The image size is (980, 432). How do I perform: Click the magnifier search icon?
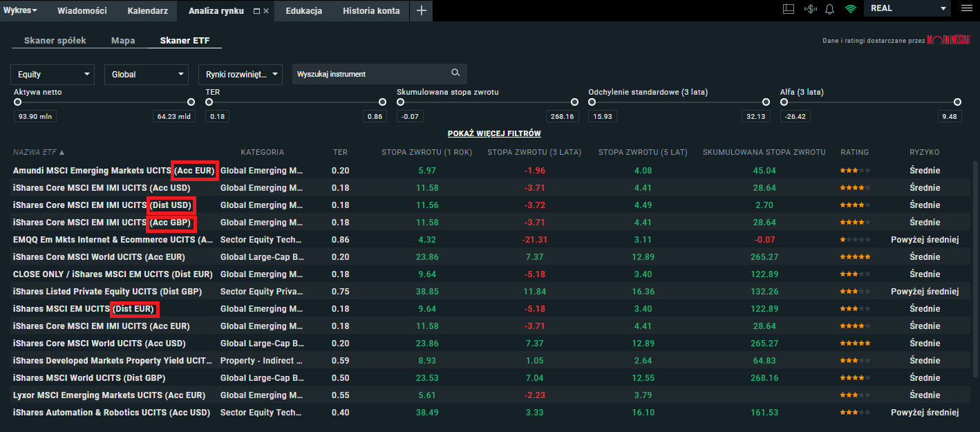(x=455, y=73)
